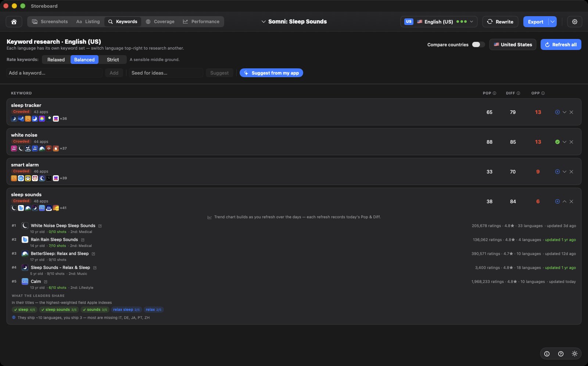Viewport: 588px width, 366px height.
Task: Click Refresh all button
Action: (x=561, y=44)
